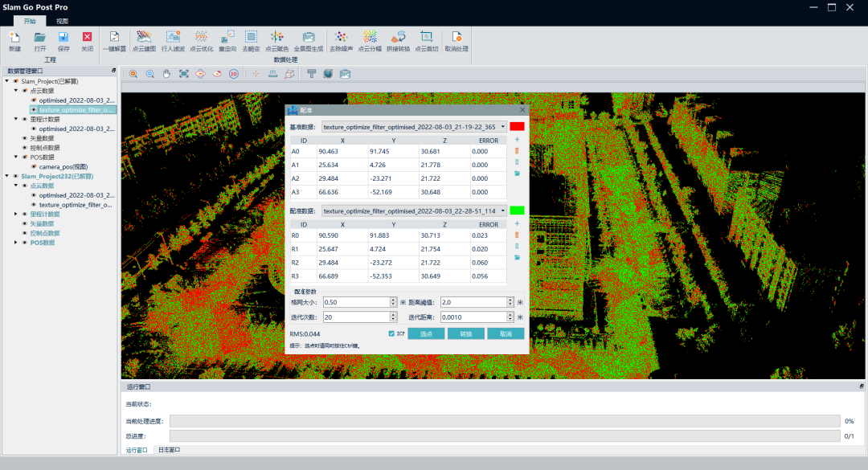This screenshot has height=470, width=868.
Task: Toggle visibility eye of Slam_Project232 node
Action: [15, 176]
